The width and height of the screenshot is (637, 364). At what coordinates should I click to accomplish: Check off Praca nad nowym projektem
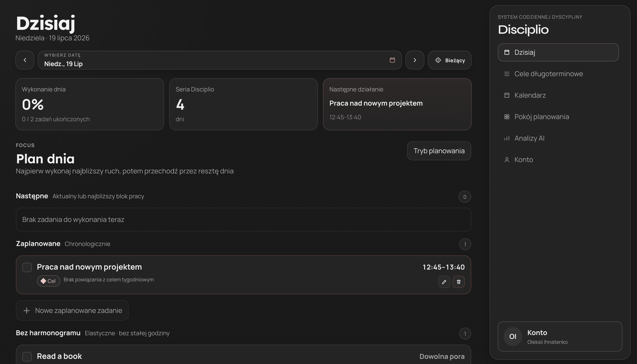[x=27, y=267]
